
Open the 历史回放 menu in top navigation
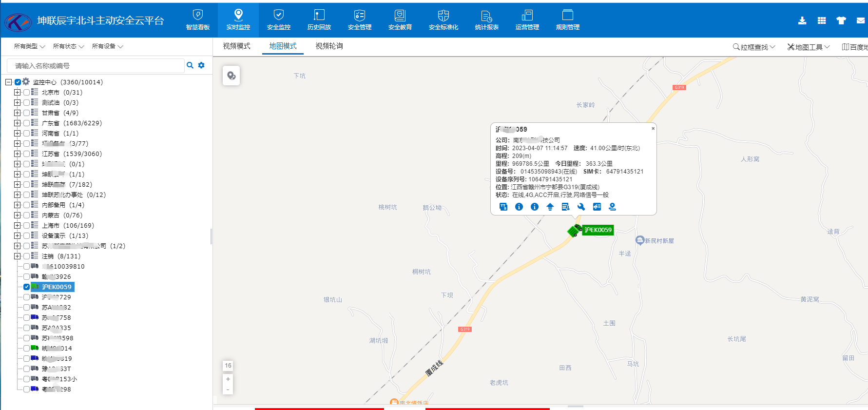(319, 20)
